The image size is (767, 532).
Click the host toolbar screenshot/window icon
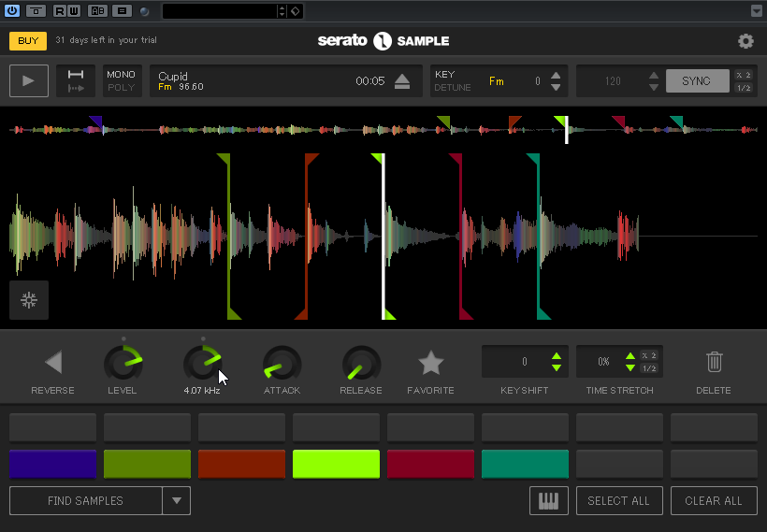point(36,11)
